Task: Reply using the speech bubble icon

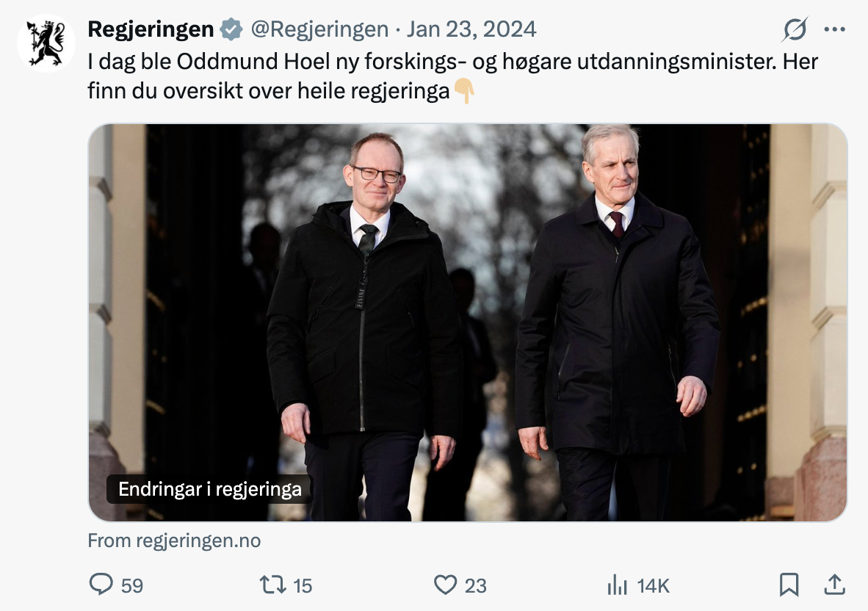Action: click(x=101, y=585)
